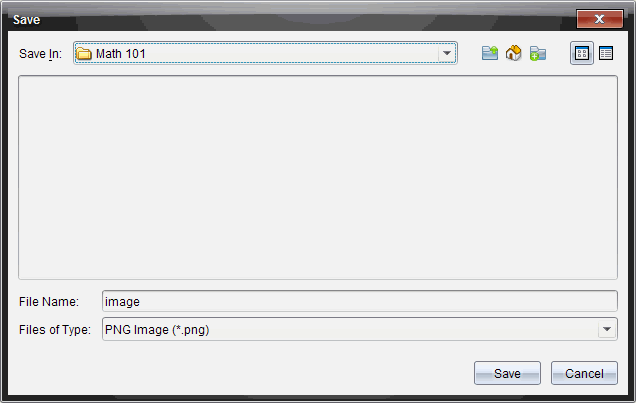Screen dimensions: 636x403
Task: Select the "Math 101" folder name text
Action: (120, 54)
